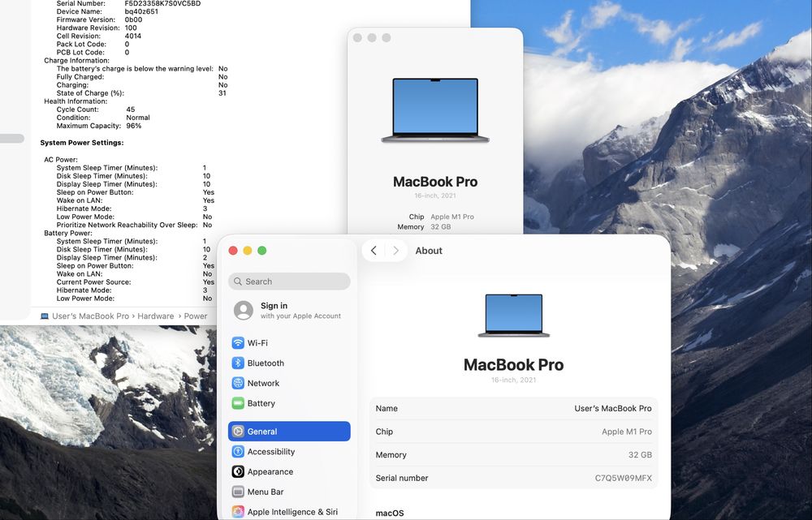Click the About title in Settings toolbar

coord(429,251)
